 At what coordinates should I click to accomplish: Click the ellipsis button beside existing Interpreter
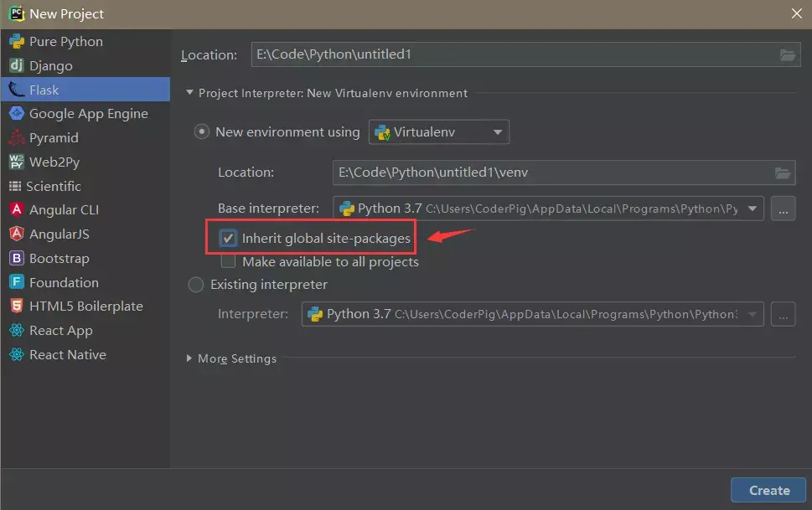click(783, 314)
